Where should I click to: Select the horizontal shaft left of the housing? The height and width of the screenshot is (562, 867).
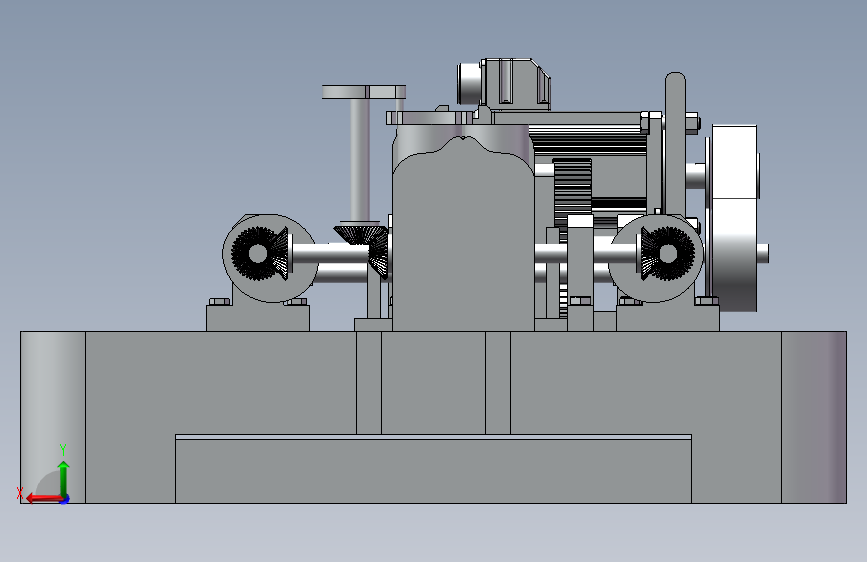331,254
